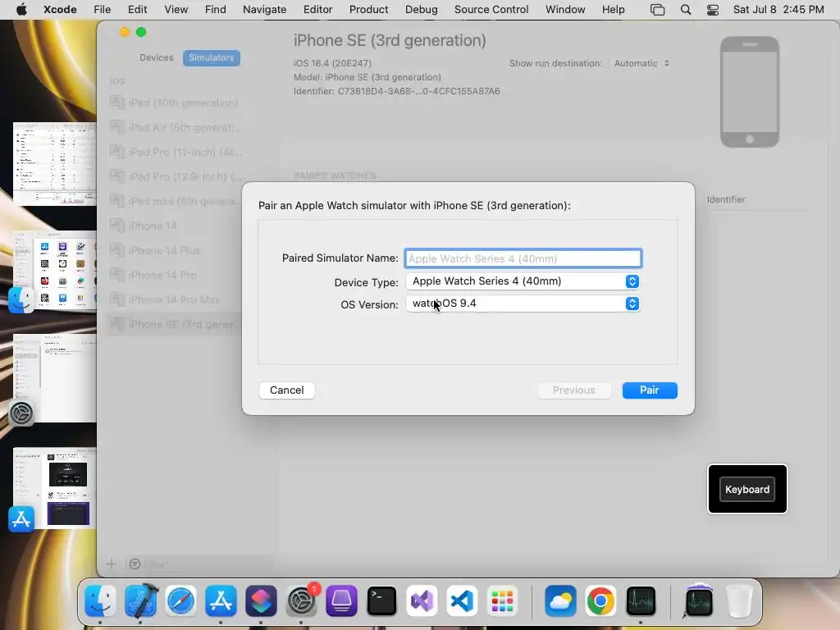Open the Source Control menu
This screenshot has height=630, width=840.
point(491,10)
